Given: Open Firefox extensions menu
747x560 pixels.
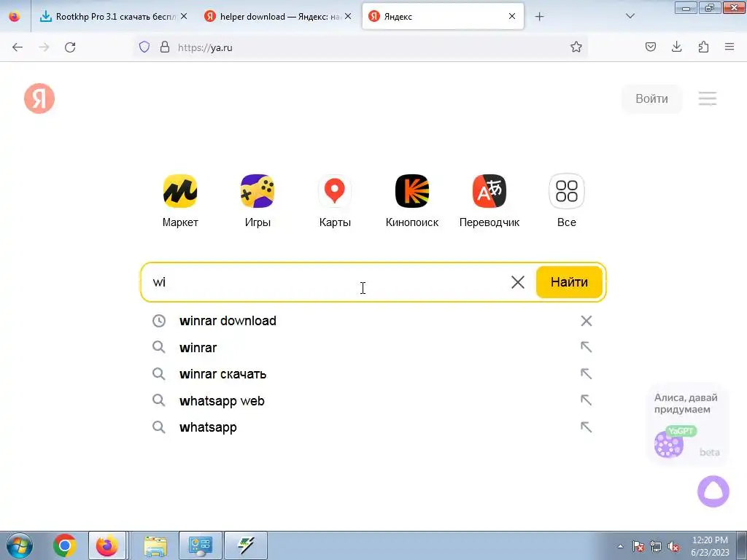Looking at the screenshot, I should (x=703, y=47).
